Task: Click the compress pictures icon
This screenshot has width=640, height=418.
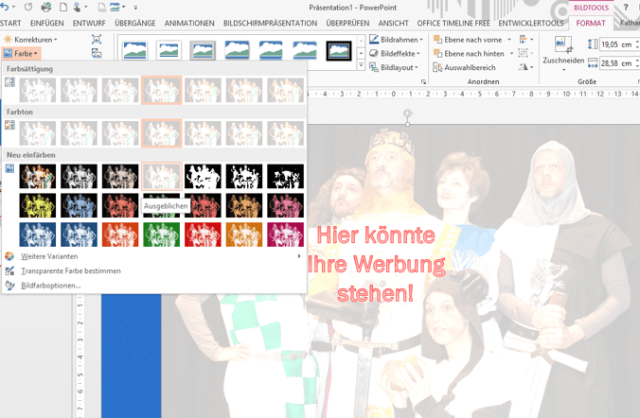Action: tap(96, 39)
